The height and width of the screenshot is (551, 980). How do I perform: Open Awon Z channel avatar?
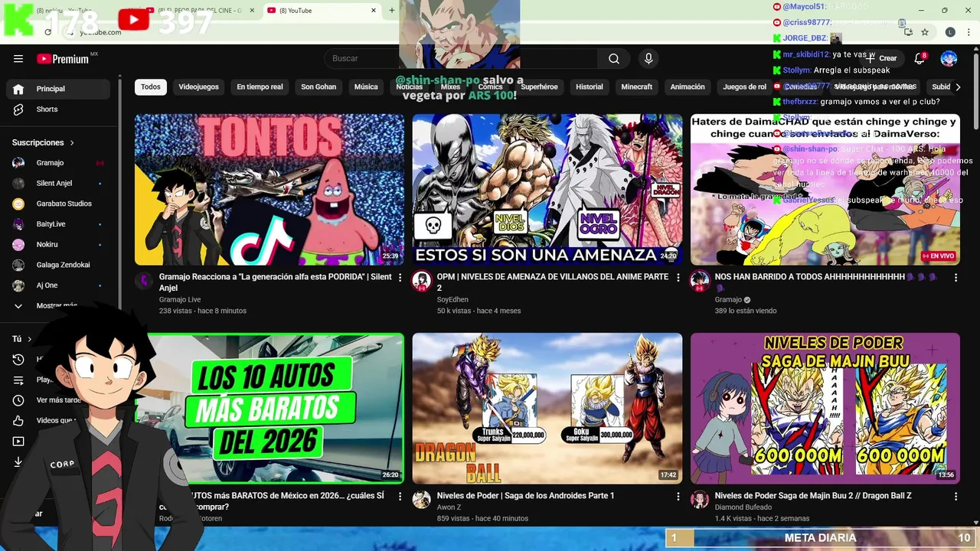coord(421,500)
